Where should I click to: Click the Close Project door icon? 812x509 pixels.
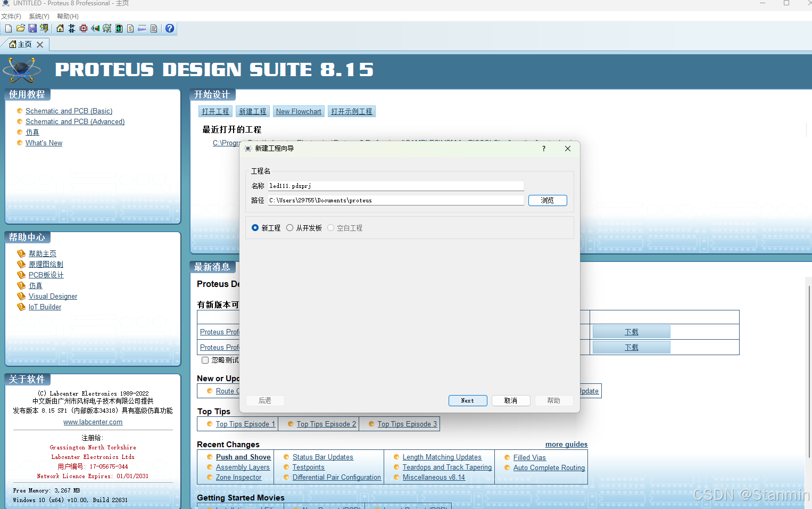click(44, 28)
